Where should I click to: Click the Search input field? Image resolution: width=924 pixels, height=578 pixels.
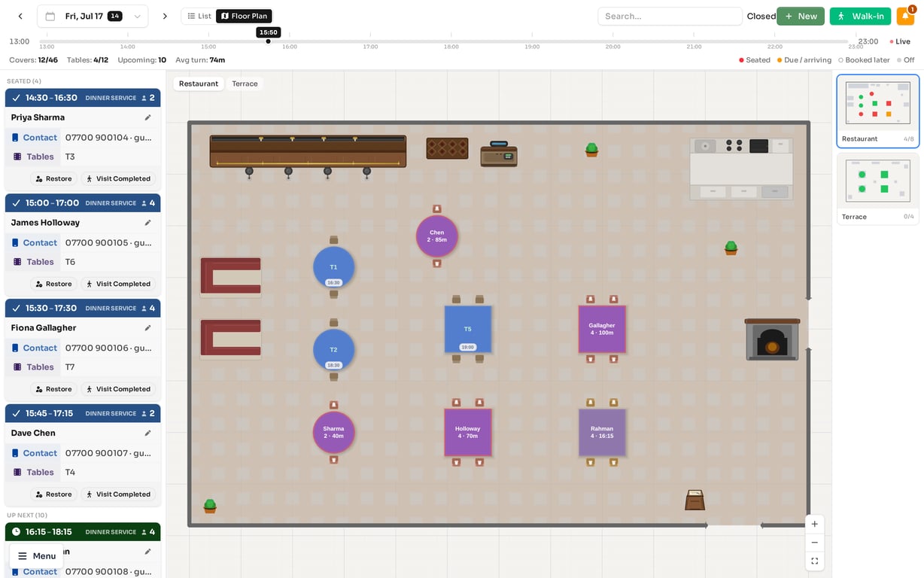[670, 16]
